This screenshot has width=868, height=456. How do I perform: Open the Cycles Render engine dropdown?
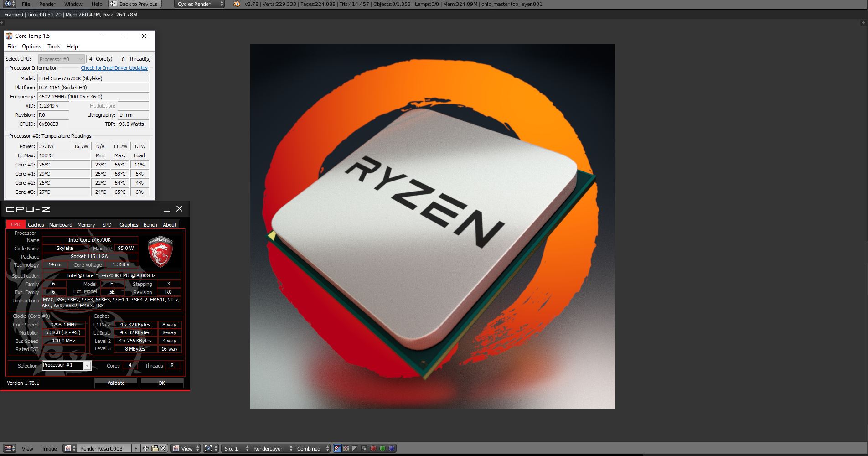(x=200, y=4)
